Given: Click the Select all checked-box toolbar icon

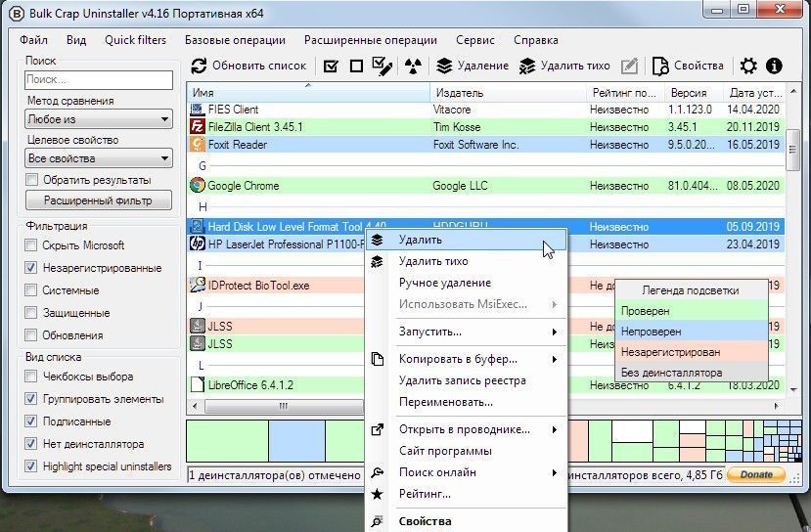Looking at the screenshot, I should pos(331,66).
